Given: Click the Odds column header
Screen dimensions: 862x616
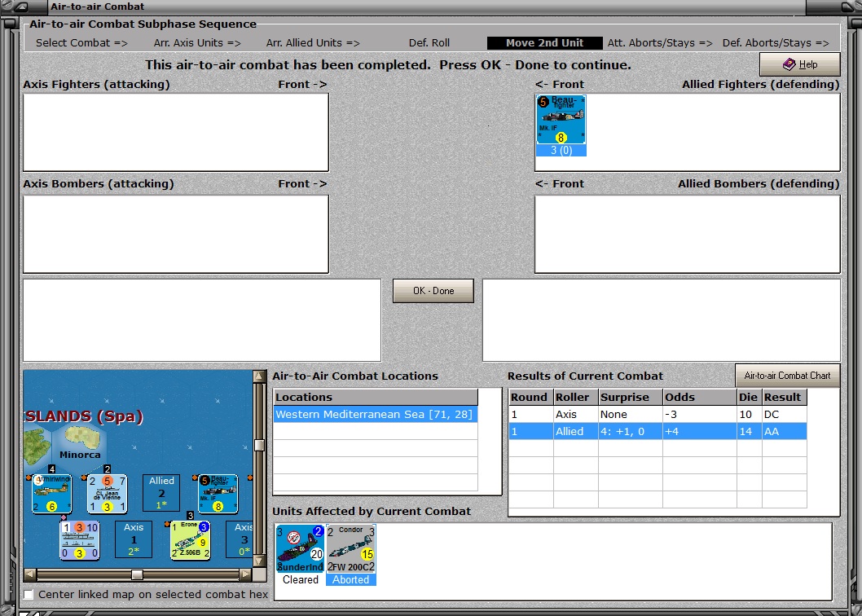Looking at the screenshot, I should click(x=700, y=397).
